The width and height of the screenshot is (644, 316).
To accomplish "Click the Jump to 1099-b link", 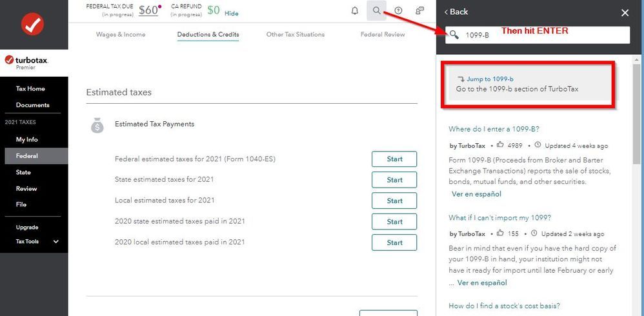I will [490, 79].
